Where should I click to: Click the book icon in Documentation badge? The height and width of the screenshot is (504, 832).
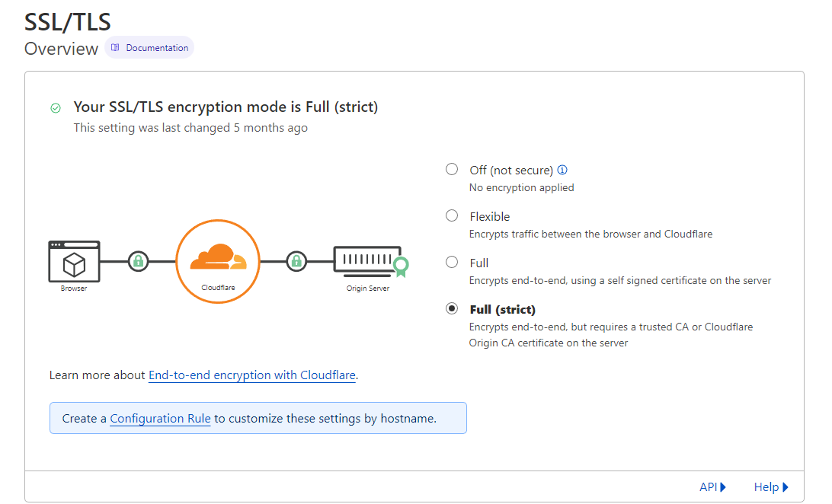pyautogui.click(x=115, y=48)
